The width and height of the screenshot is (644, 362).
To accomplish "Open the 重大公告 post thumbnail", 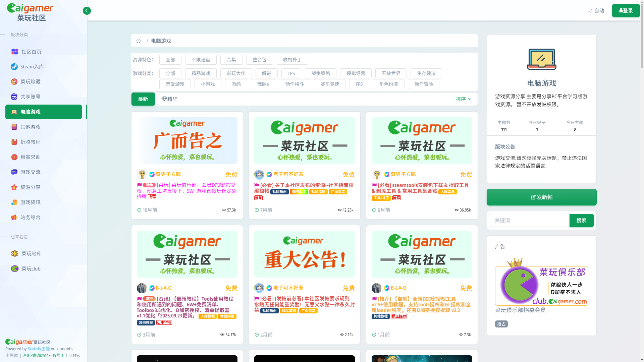I will 304,254.
